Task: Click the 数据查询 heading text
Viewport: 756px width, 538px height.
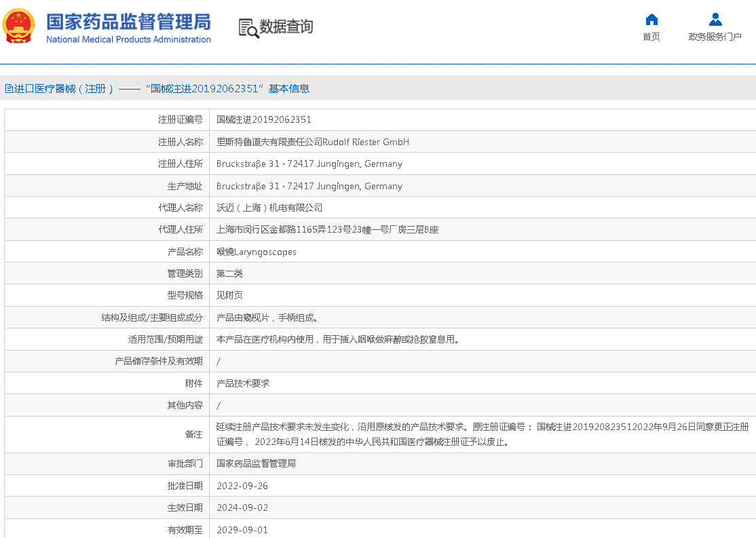Action: 286,27
